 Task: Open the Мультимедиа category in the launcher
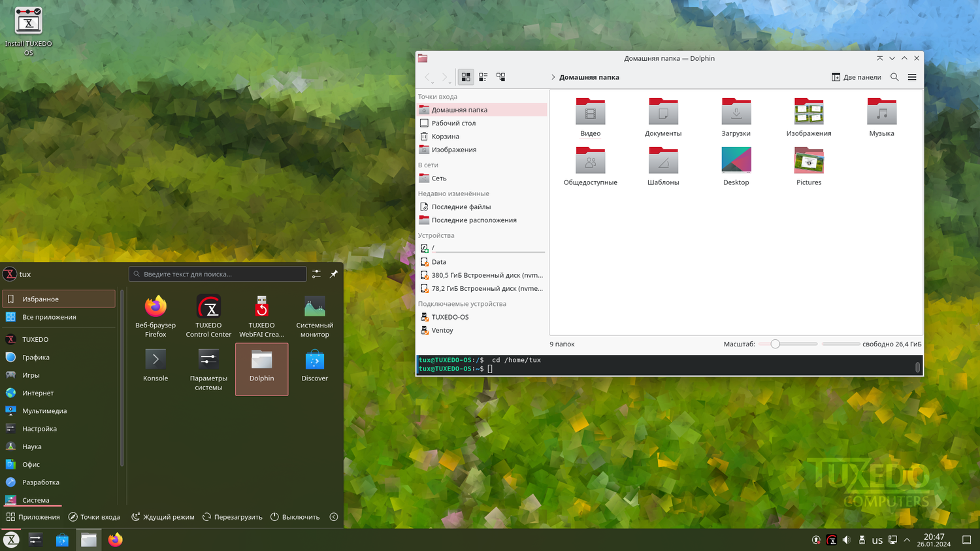[59, 411]
